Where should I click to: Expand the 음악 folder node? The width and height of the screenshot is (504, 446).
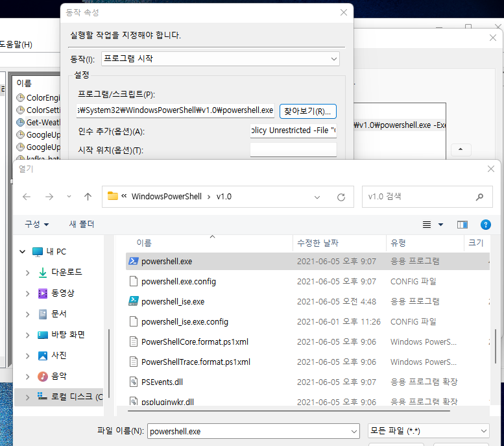pyautogui.click(x=28, y=377)
